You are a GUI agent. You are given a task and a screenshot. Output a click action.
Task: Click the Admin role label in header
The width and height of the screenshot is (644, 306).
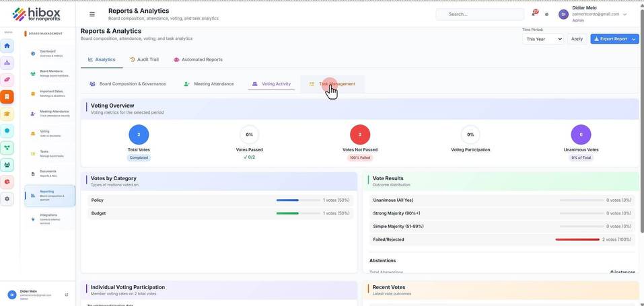tap(578, 21)
